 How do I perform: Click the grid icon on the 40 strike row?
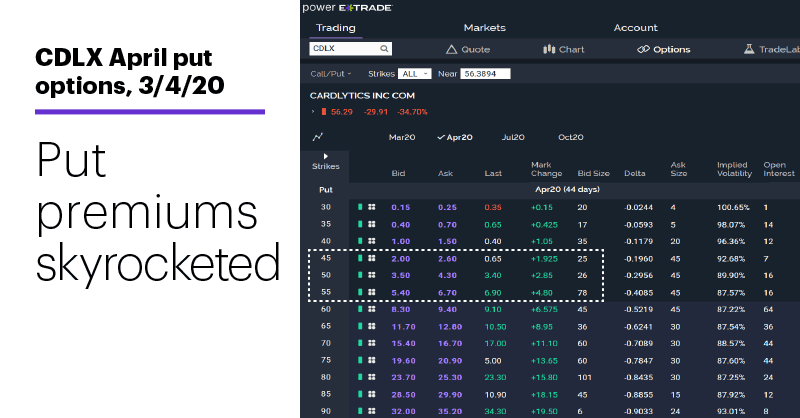click(x=371, y=241)
